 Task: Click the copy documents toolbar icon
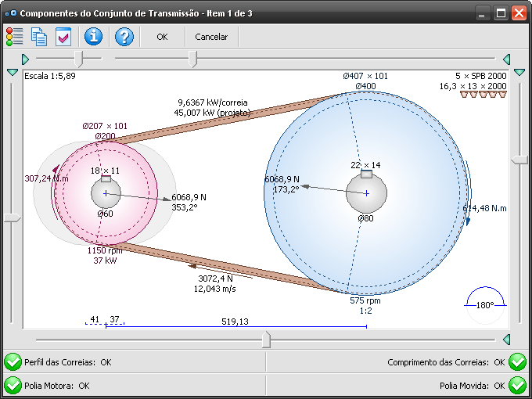(x=39, y=37)
